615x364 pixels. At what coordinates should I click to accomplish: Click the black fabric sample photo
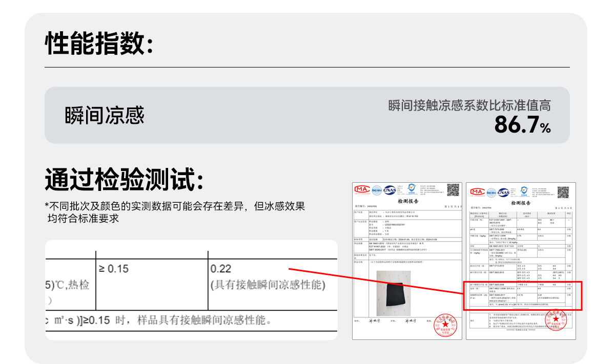pos(394,293)
